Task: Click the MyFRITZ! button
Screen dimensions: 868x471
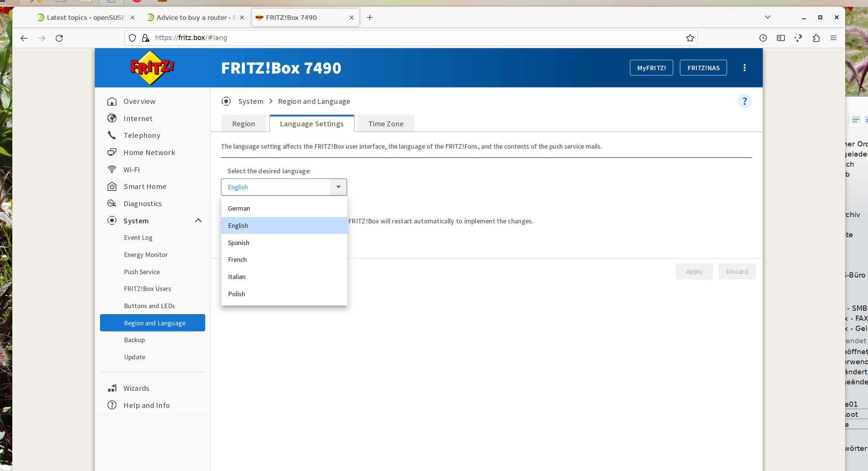Action: pyautogui.click(x=652, y=68)
